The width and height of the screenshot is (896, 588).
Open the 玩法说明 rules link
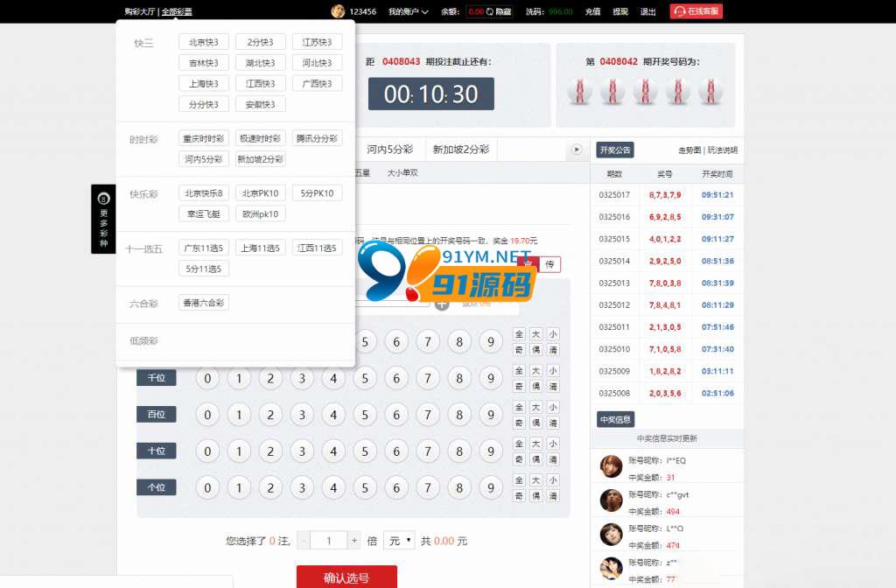tap(722, 150)
